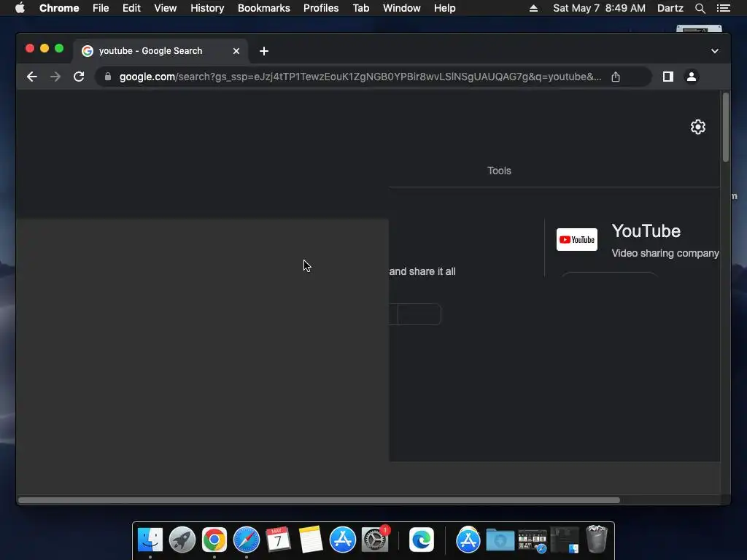Open the History menu

pyautogui.click(x=207, y=8)
